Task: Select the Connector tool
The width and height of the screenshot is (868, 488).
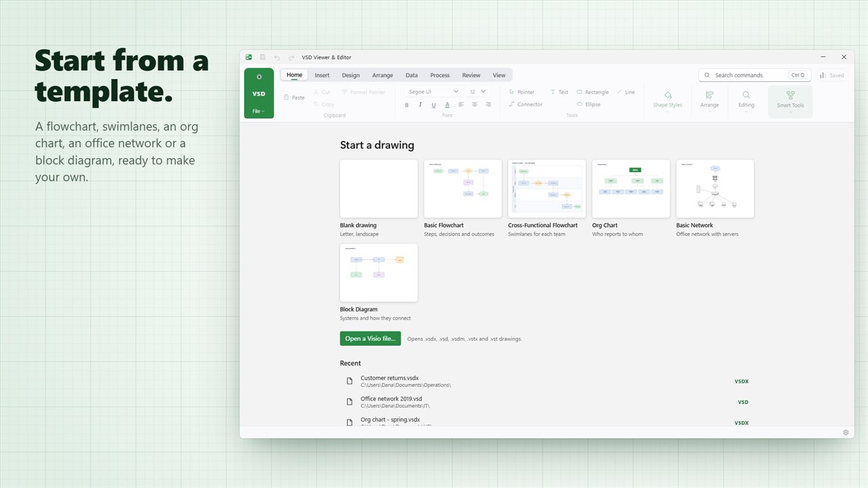Action: point(526,104)
